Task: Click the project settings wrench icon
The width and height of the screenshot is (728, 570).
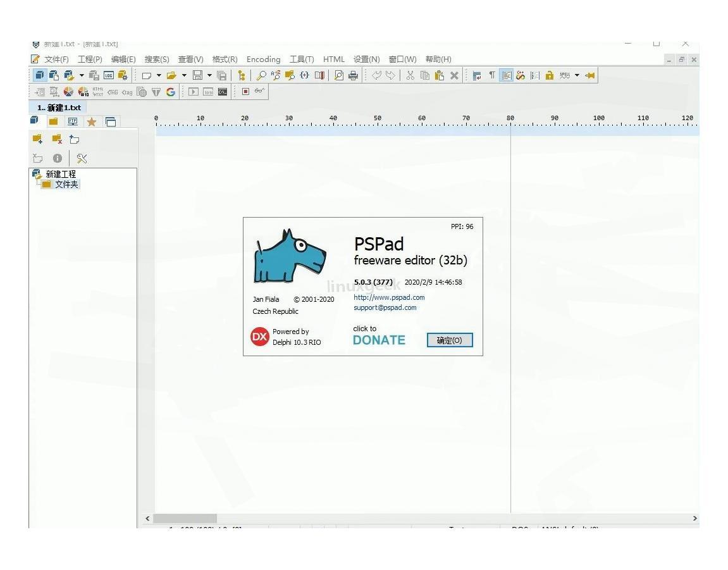Action: pos(82,158)
